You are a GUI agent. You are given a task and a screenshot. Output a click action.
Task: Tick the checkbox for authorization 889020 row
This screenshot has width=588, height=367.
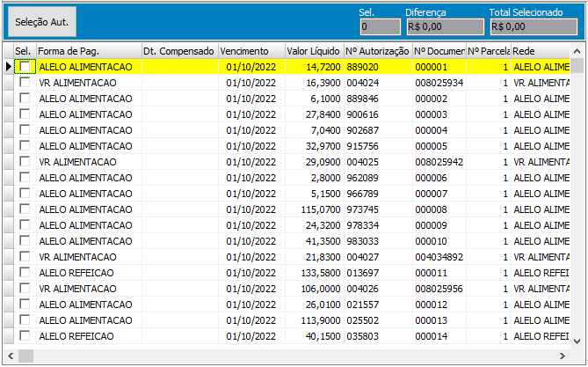click(25, 67)
